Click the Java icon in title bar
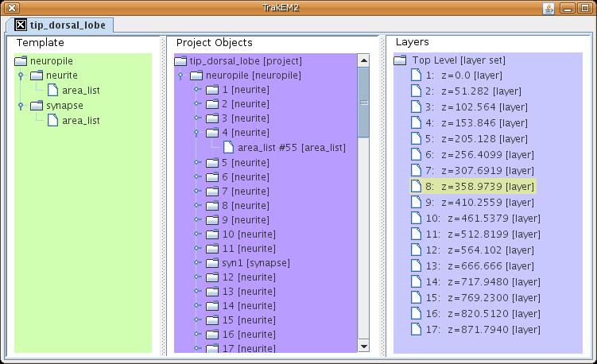597x364 pixels. (x=549, y=8)
